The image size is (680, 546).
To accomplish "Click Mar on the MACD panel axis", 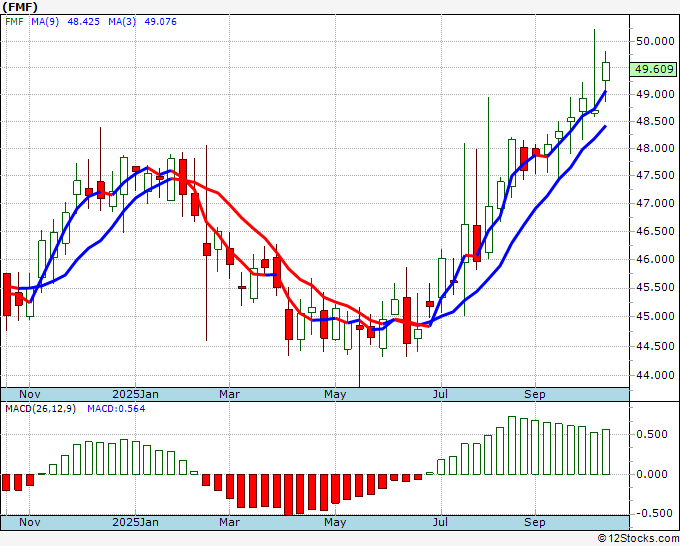I will pos(229,522).
